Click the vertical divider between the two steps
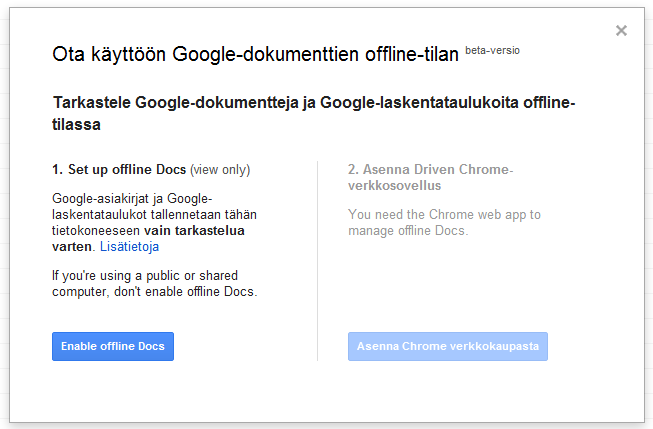The image size is (653, 429). point(317,260)
